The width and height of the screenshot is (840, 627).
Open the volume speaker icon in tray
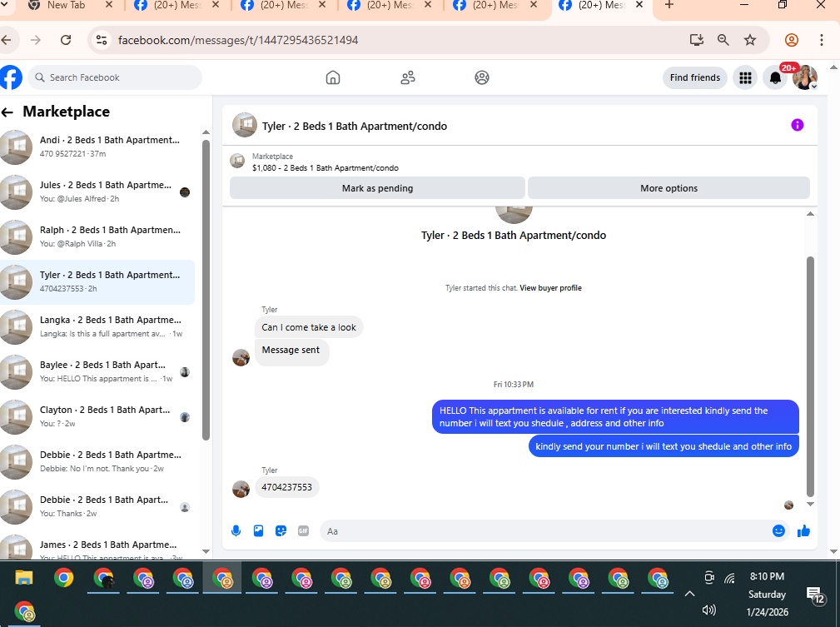pyautogui.click(x=708, y=610)
